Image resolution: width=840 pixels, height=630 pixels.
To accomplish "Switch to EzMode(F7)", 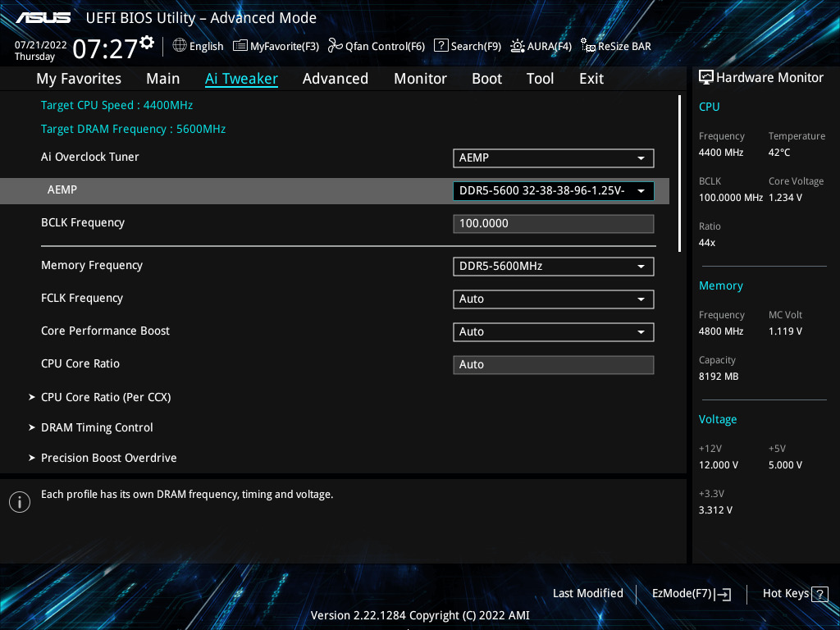I will click(692, 594).
